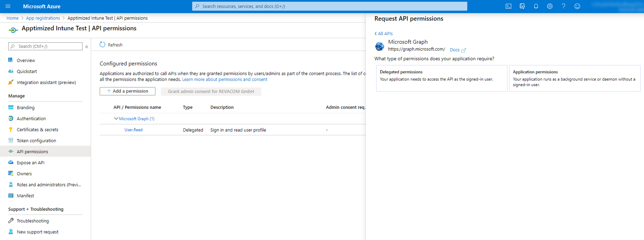Collapse the left sidebar menu
The image size is (644, 240).
pos(87,46)
